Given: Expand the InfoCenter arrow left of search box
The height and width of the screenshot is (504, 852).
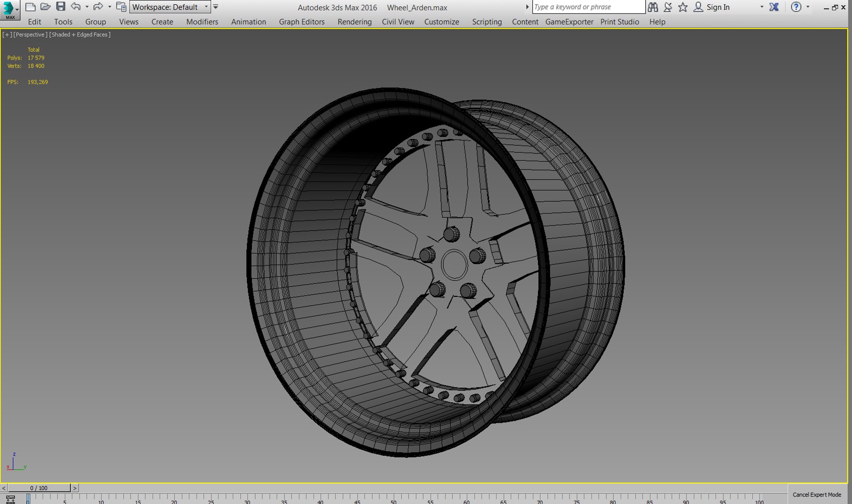Looking at the screenshot, I should [x=527, y=7].
